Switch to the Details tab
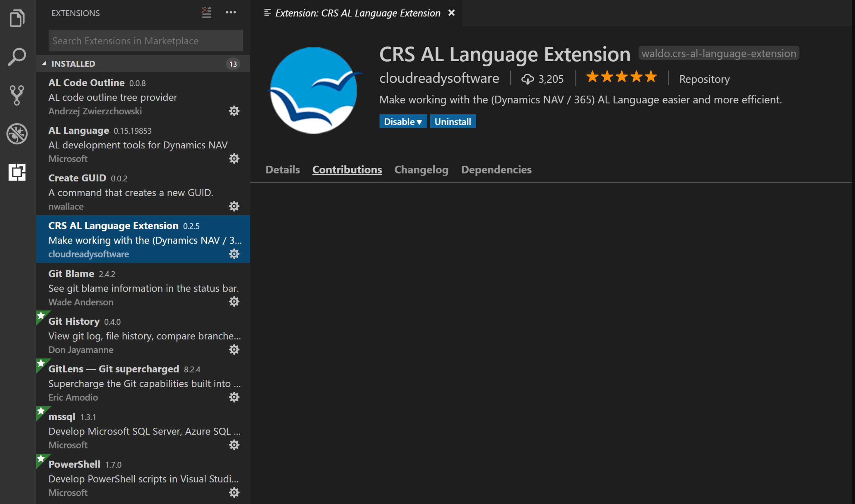The width and height of the screenshot is (855, 504). pos(283,170)
